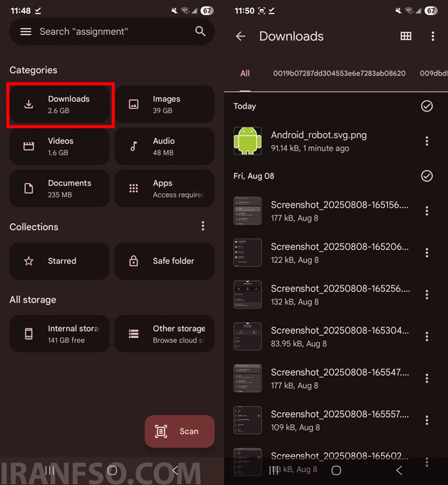Open thumbnail of Screenshot_20250808-165256
This screenshot has height=485, width=448.
point(248,295)
